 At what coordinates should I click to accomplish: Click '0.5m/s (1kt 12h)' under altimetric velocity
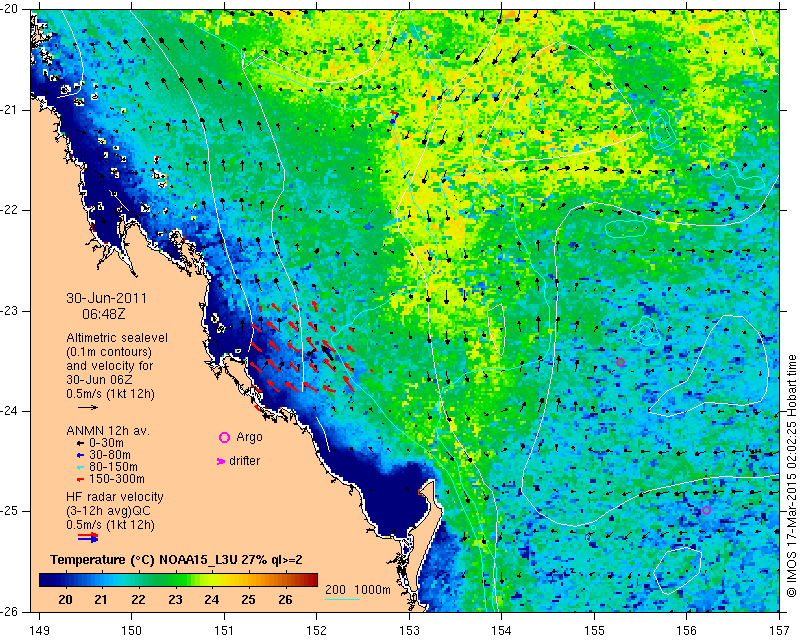(x=110, y=394)
